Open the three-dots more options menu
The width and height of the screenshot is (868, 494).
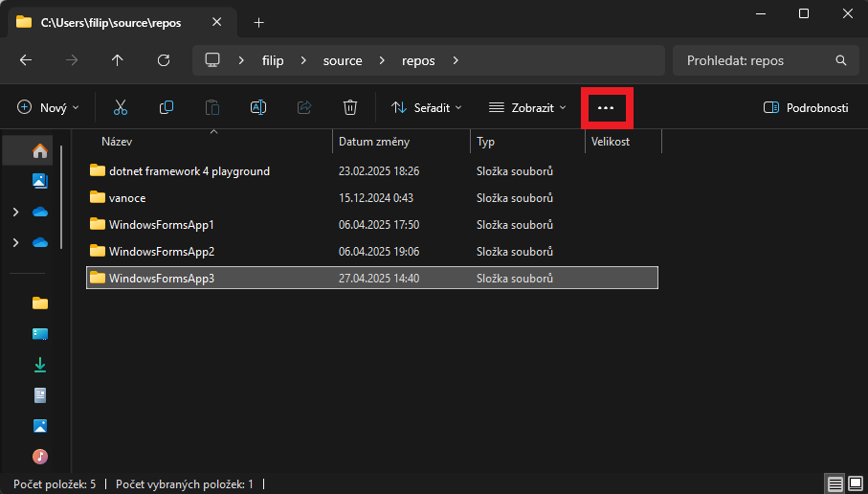[605, 108]
